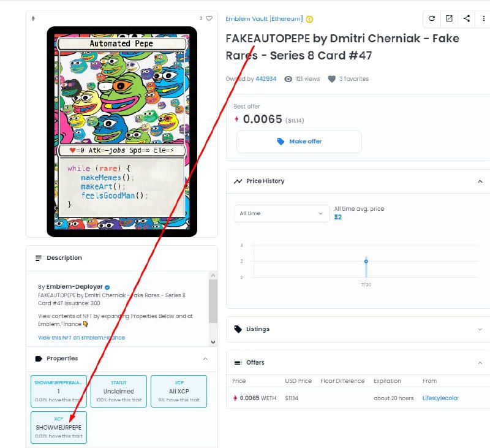Open the All time period dropdown
The image size is (490, 448).
(282, 213)
